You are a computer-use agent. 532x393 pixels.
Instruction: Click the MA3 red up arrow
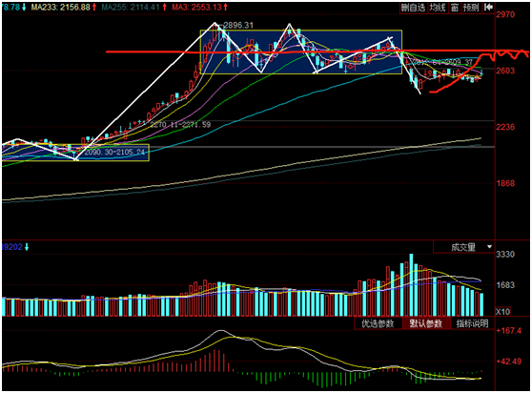[x=226, y=7]
